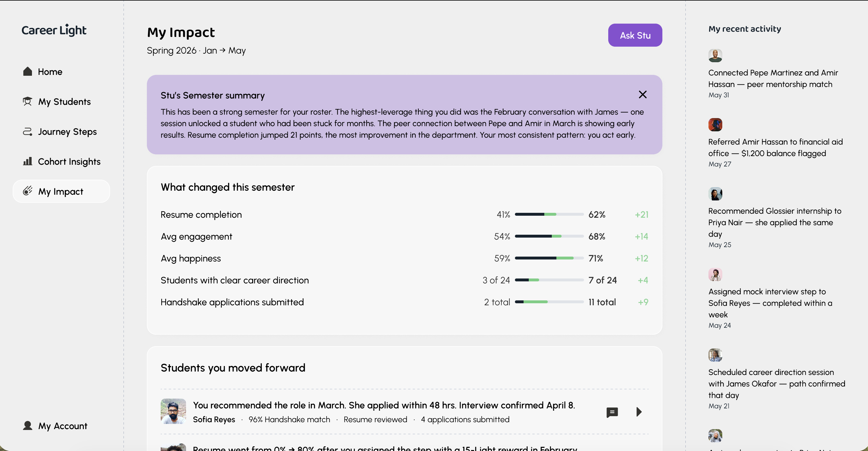Open avatar for Sofia Reyes mock interview activity

tap(715, 274)
